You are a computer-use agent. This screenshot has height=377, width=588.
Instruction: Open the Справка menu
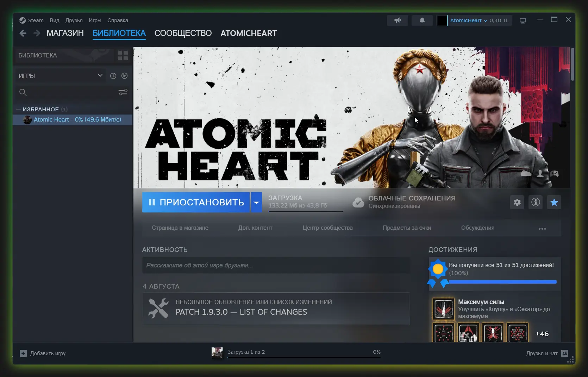point(118,20)
